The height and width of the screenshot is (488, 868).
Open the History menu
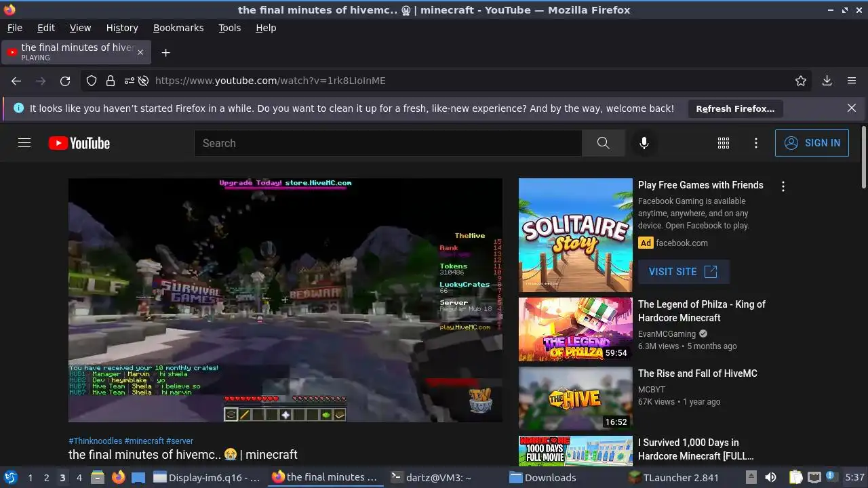point(122,28)
